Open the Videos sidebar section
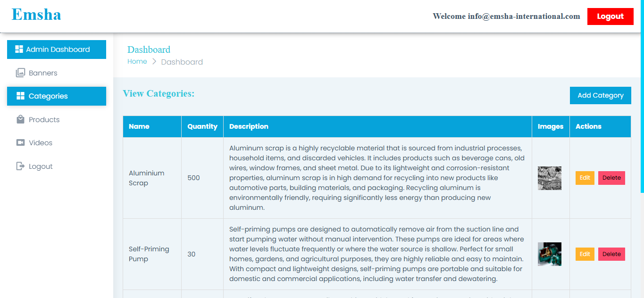Screen dimensions: 644x298 (x=41, y=143)
